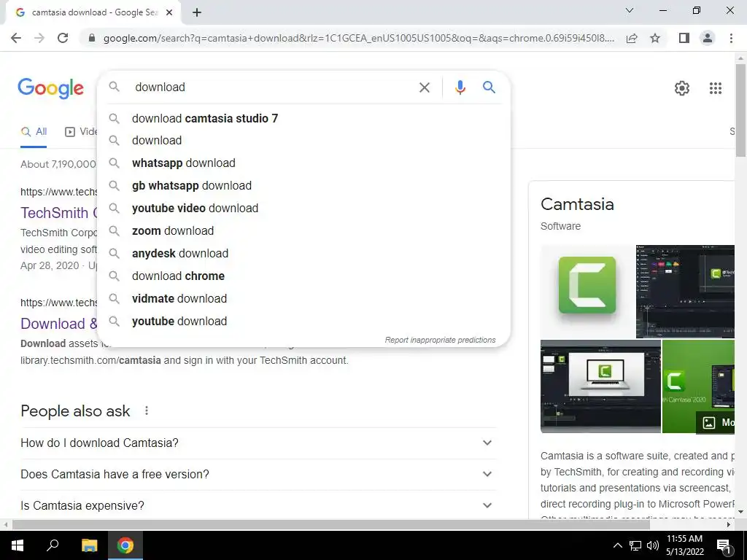Choose zoom download suggestion
The image size is (747, 560).
(303, 231)
